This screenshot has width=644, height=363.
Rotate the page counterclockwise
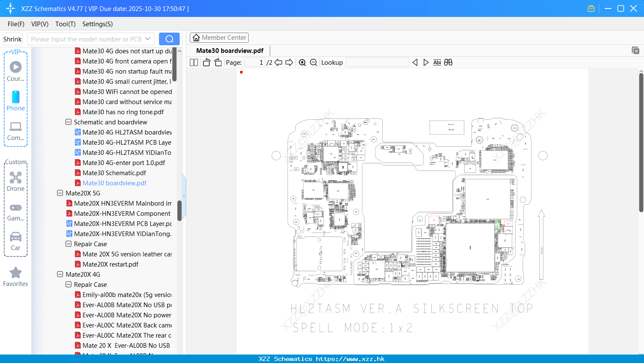(x=206, y=63)
